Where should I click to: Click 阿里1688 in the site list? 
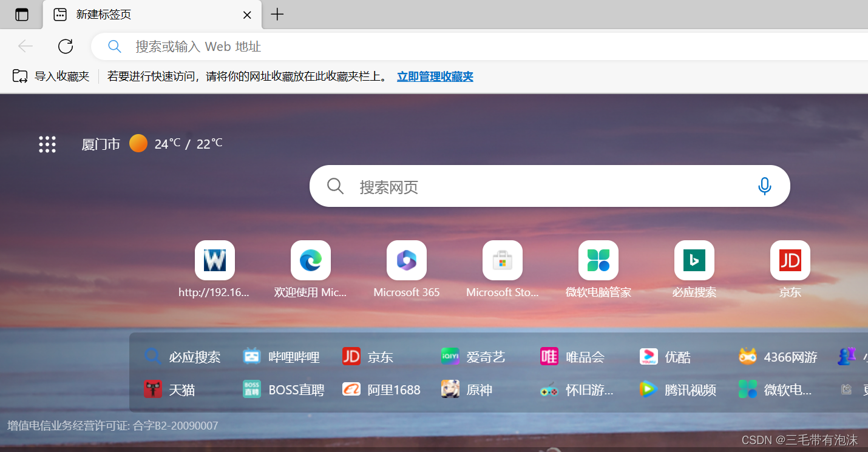point(381,390)
